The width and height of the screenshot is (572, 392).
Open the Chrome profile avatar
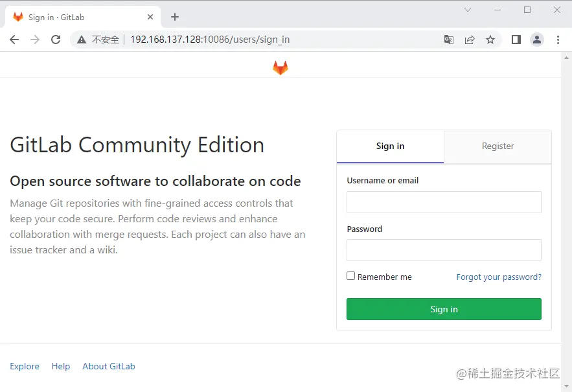coord(537,40)
